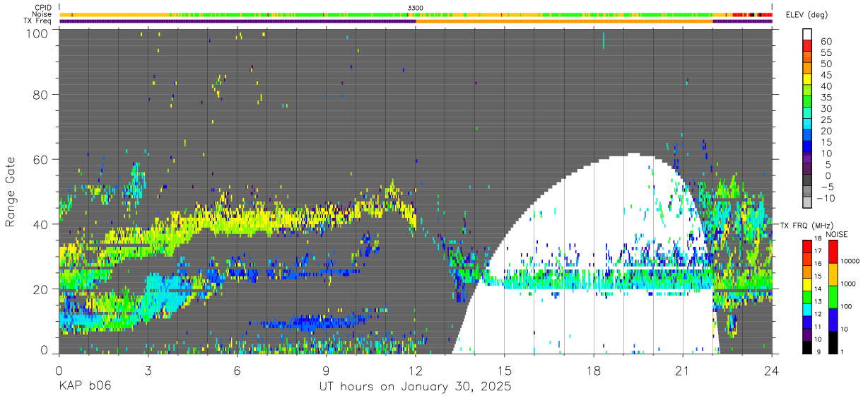
Task: Click the 12 UT hour tick label
Action: tap(416, 371)
